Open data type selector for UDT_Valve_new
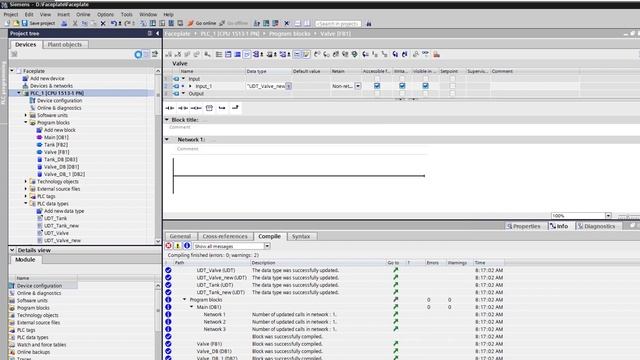The height and width of the screenshot is (360, 640). tap(289, 86)
